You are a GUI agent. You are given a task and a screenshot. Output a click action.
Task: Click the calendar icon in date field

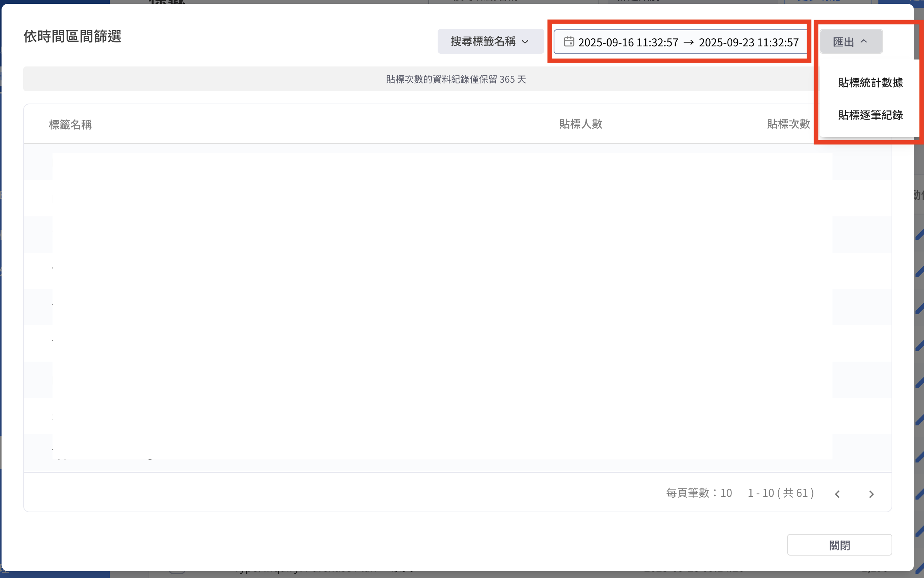pyautogui.click(x=569, y=41)
